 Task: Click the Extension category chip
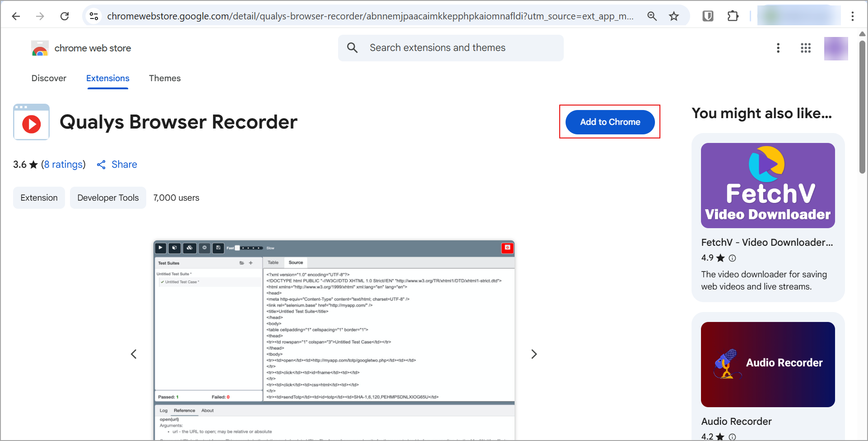pos(39,198)
